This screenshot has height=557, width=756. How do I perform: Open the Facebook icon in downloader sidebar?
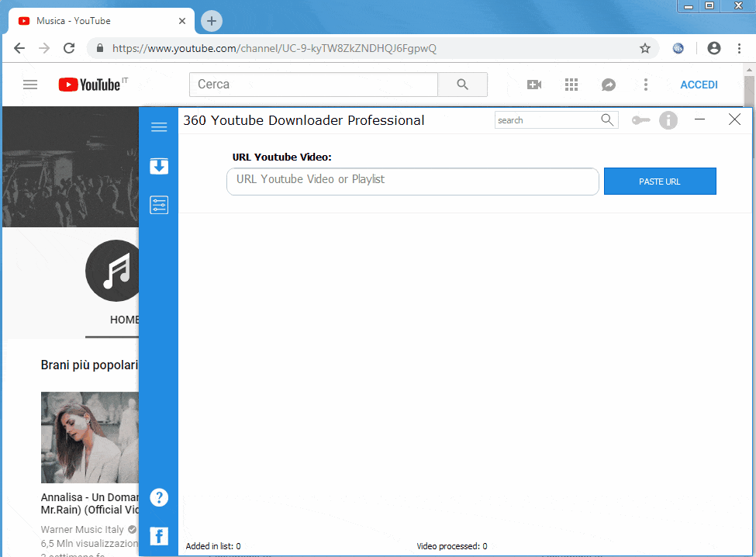pyautogui.click(x=159, y=536)
